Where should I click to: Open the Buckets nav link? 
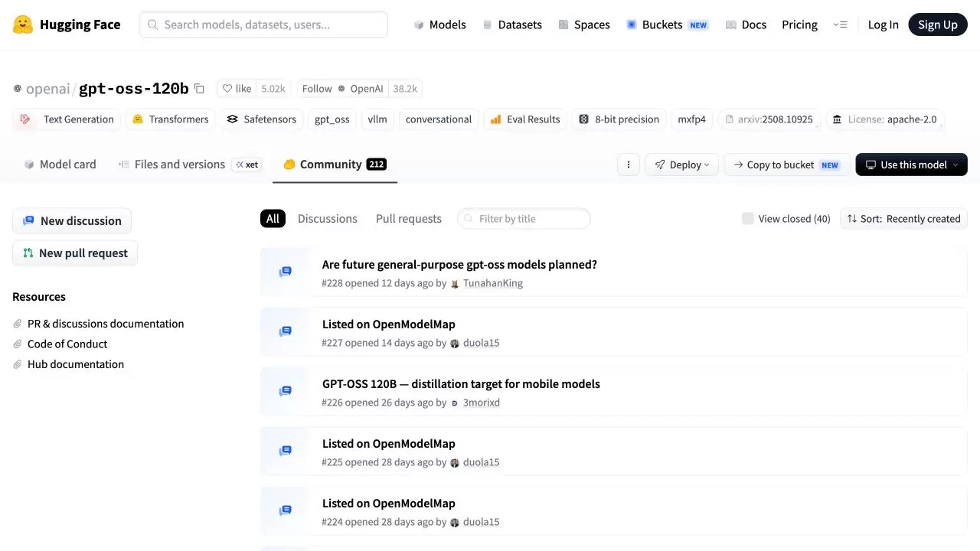pyautogui.click(x=667, y=24)
